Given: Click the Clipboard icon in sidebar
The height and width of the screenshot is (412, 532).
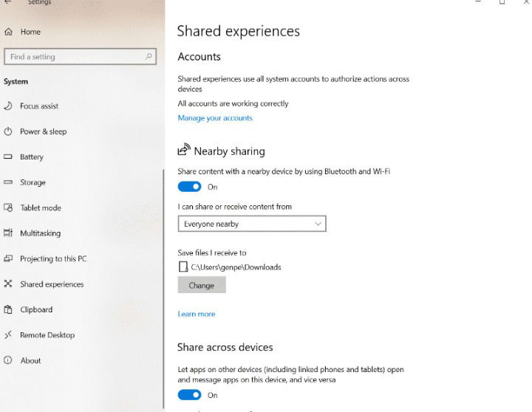Looking at the screenshot, I should (8, 309).
